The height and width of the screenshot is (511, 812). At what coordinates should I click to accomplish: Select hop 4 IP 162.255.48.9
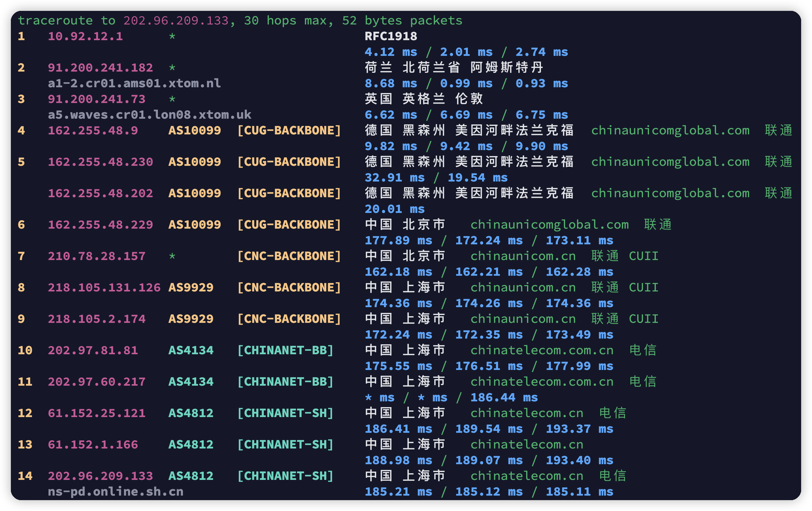[x=93, y=130]
